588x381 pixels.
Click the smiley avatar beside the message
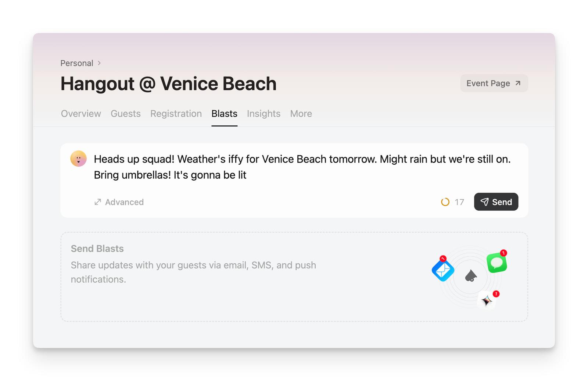78,159
